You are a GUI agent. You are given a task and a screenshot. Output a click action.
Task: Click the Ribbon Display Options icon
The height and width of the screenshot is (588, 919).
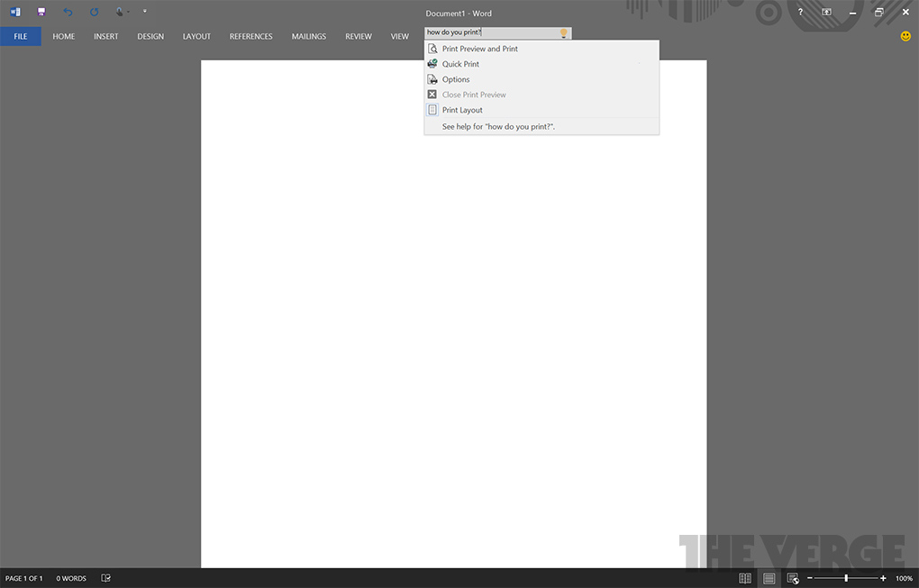826,13
